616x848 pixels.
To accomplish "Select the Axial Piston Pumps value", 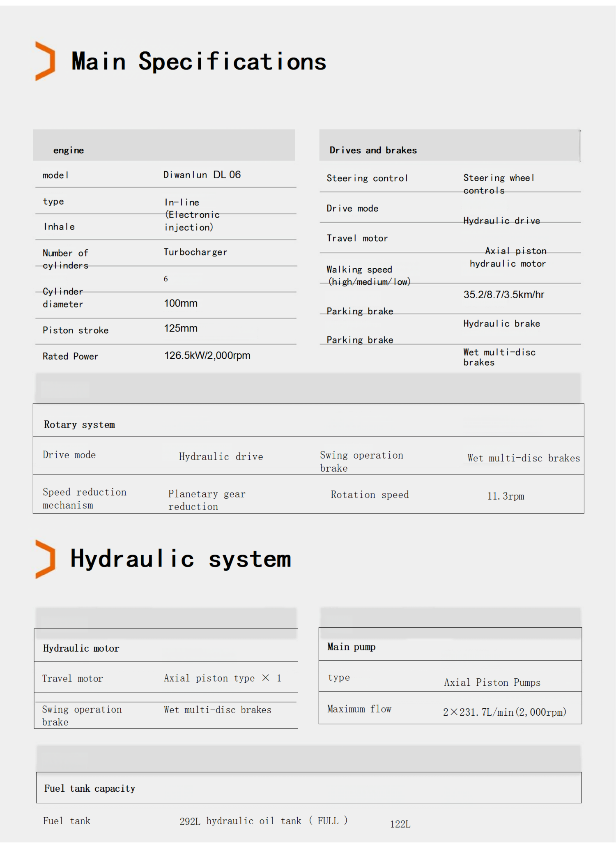I will pyautogui.click(x=492, y=682).
